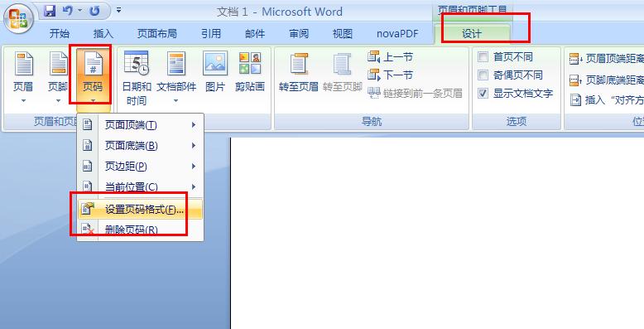Jump to 下一节 next section
Screen dimensions: 644x329
point(390,75)
